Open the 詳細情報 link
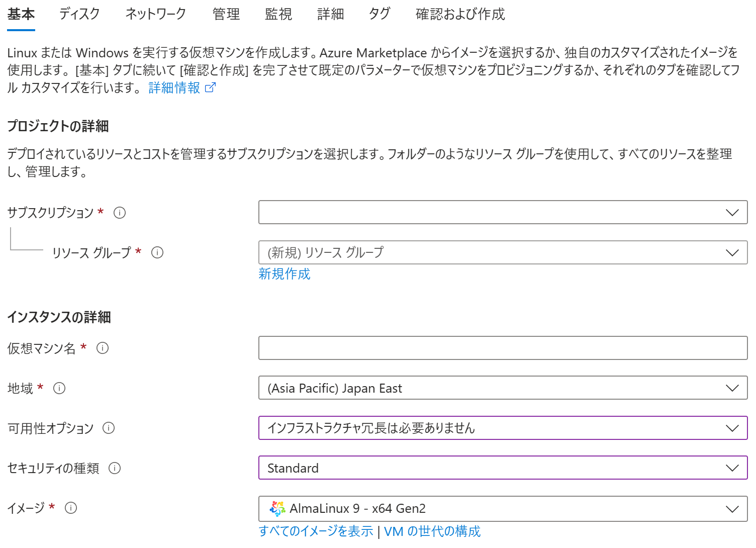This screenshot has width=756, height=548. (174, 87)
